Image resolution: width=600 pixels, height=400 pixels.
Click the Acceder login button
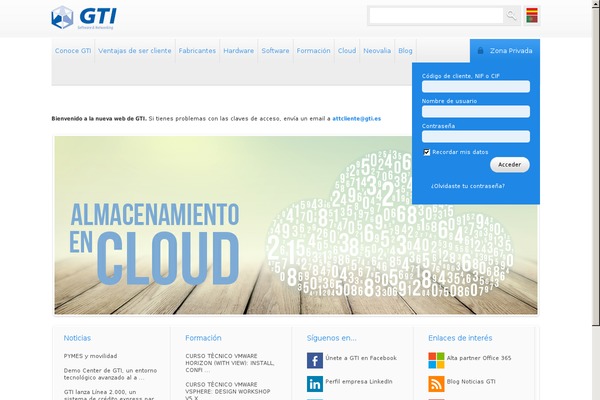[x=509, y=165]
